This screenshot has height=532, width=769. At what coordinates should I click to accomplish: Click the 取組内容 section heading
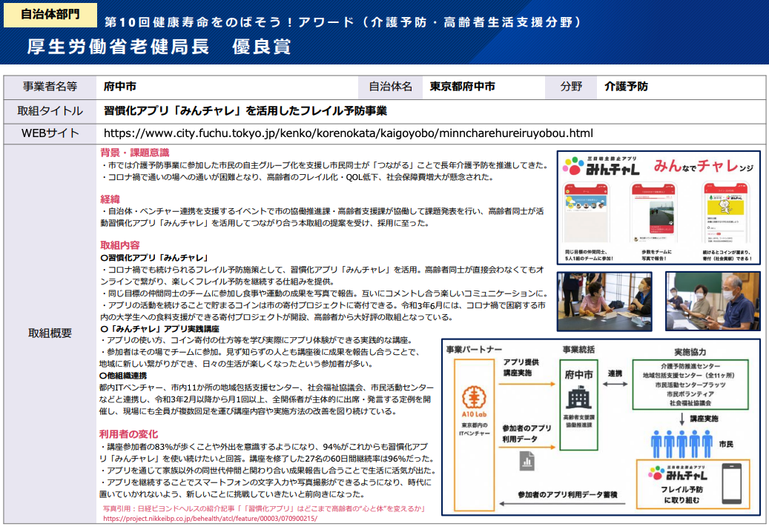tap(119, 245)
